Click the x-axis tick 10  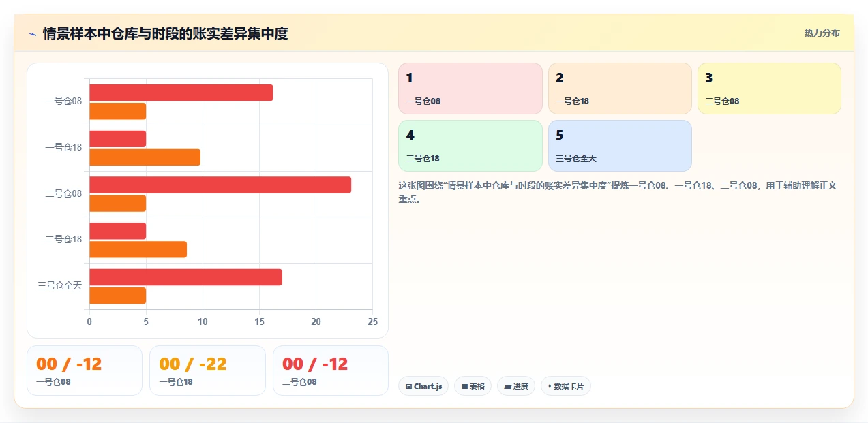tap(203, 322)
